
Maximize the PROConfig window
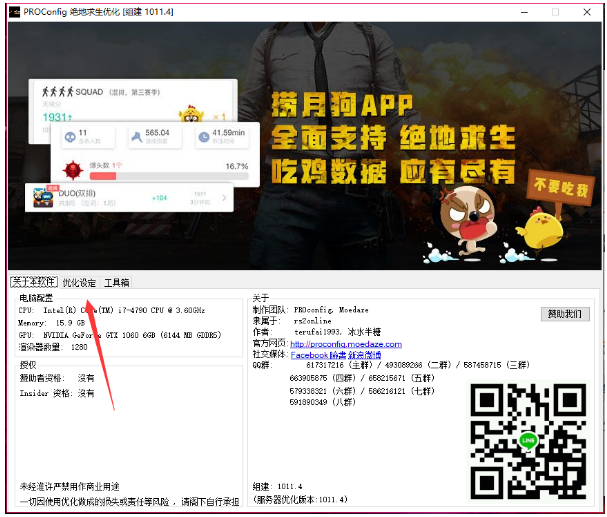click(x=556, y=12)
